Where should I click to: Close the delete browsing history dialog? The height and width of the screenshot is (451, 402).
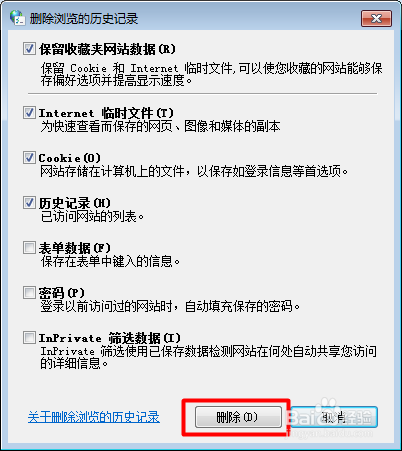click(376, 18)
